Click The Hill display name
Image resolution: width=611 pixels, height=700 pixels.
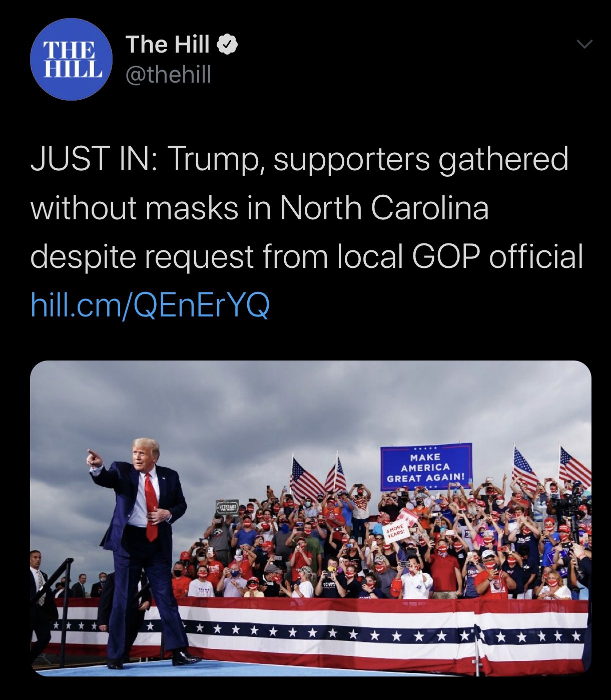pyautogui.click(x=168, y=45)
